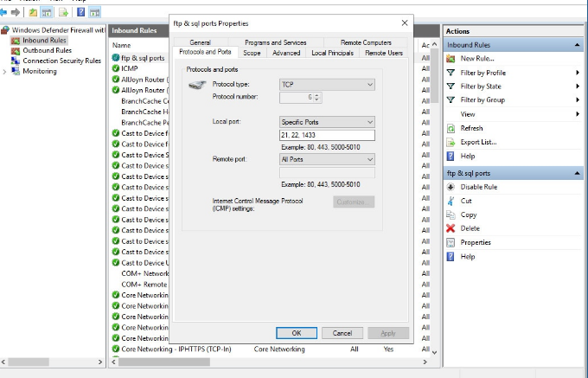588x378 pixels.
Task: Click the red Delete X icon
Action: [451, 228]
